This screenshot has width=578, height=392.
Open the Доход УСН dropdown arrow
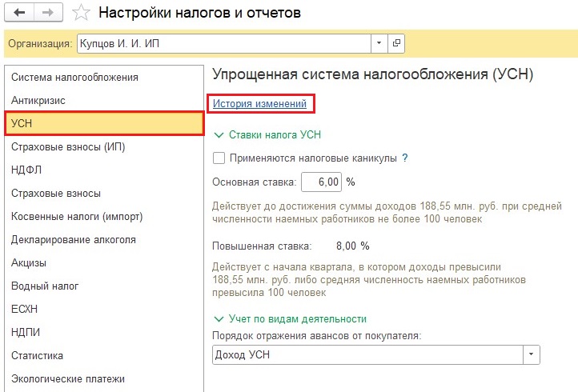pos(532,354)
